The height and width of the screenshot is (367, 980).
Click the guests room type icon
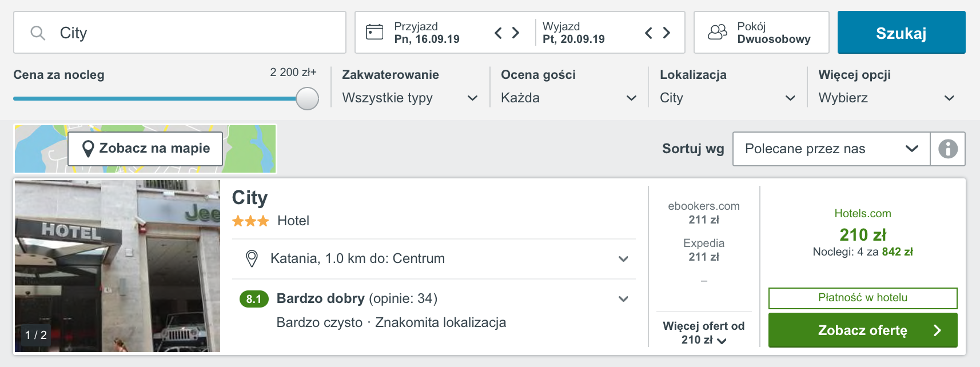(x=718, y=32)
